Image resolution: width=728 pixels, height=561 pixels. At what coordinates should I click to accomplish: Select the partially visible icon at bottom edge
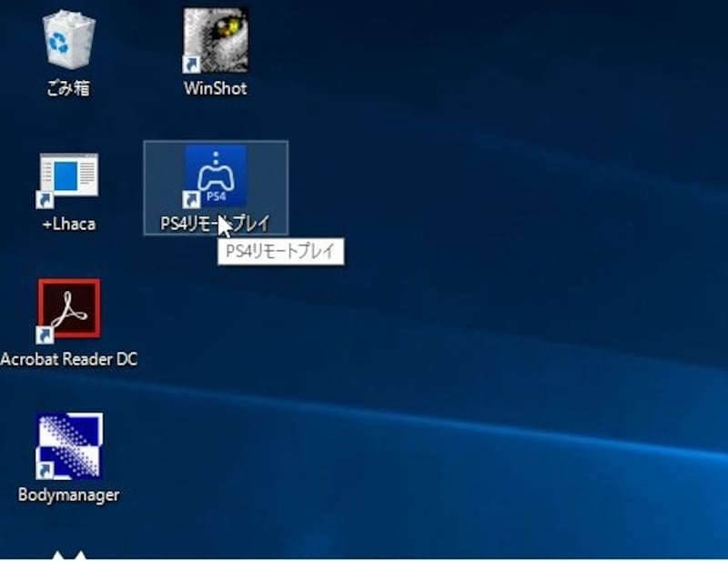[69, 554]
